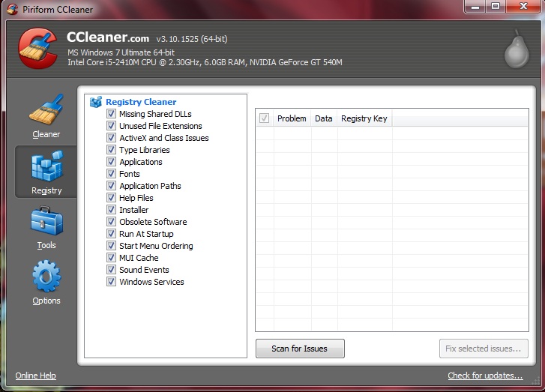Click Fix selected issues button

484,349
